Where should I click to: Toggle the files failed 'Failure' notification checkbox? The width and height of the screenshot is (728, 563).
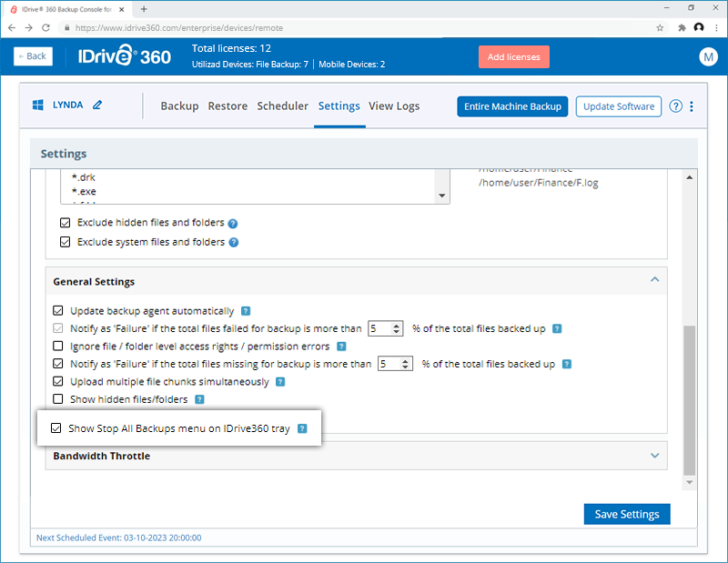pos(57,328)
